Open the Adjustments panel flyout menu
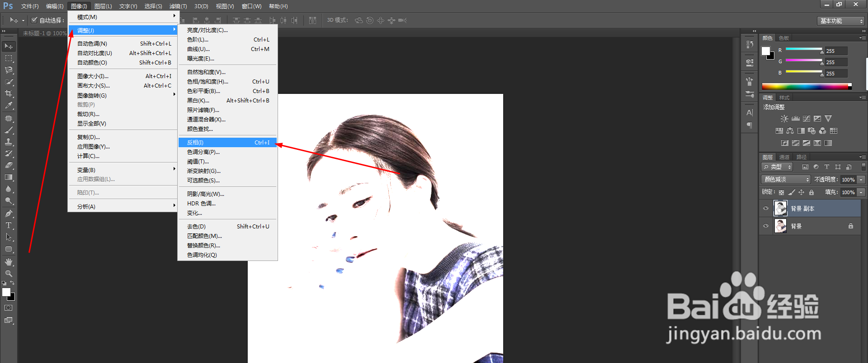 [862, 98]
